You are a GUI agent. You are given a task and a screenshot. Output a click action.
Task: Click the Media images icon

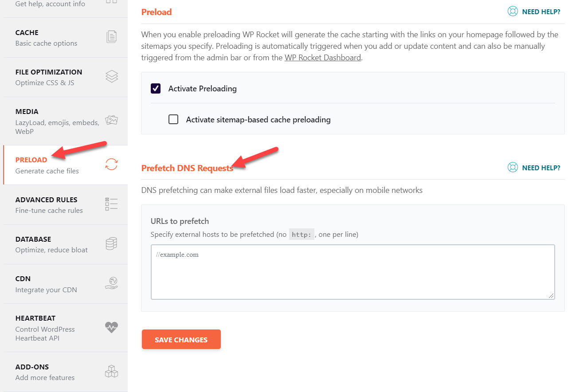coord(111,120)
